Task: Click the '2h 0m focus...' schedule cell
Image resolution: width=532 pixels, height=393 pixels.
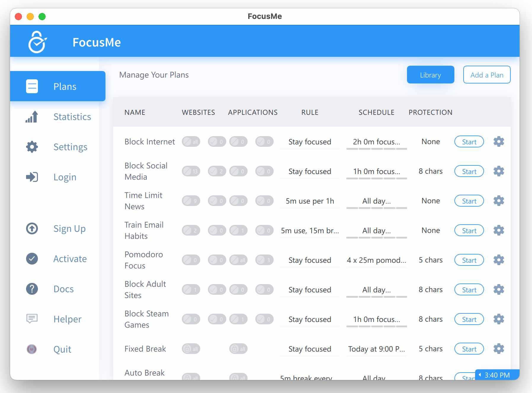Action: coord(376,142)
